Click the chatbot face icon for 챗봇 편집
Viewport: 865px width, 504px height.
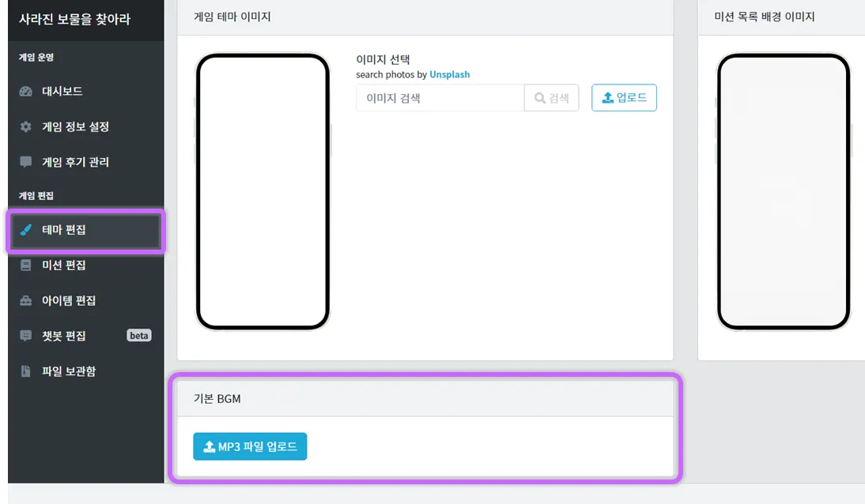click(26, 336)
